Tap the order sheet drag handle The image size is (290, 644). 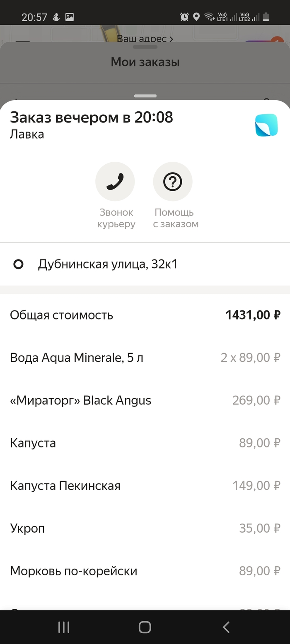(145, 96)
